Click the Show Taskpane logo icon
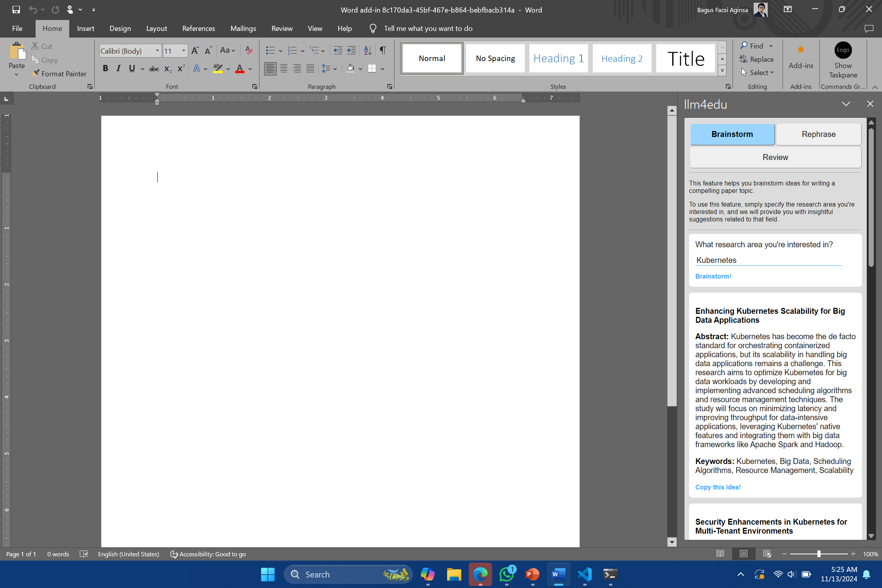882x588 pixels. pos(842,50)
